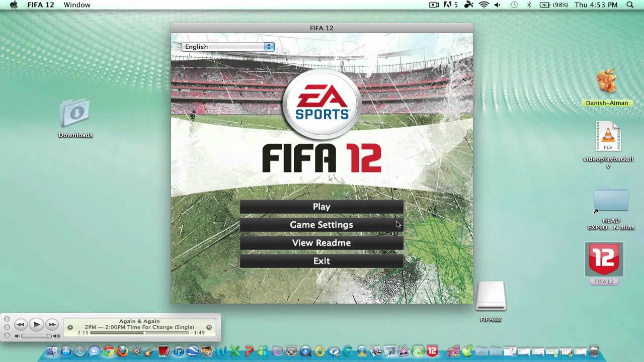644x362 pixels.
Task: Open the Window menu
Action: 77,5
